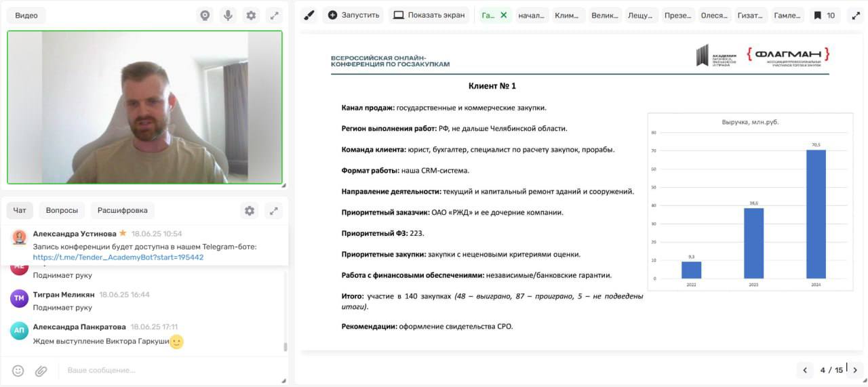Click the chat scrollbar
Image resolution: width=868 pixels, height=387 pixels.
(x=285, y=346)
